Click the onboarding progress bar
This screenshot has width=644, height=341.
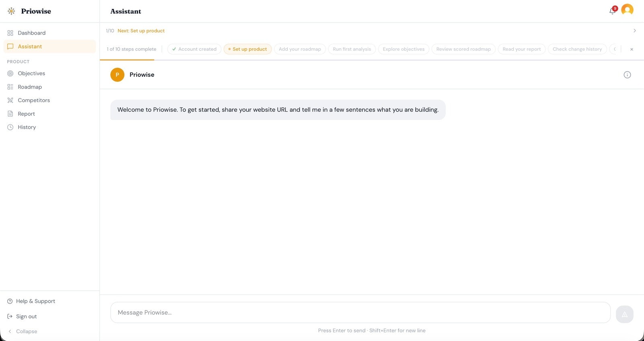[372, 60]
